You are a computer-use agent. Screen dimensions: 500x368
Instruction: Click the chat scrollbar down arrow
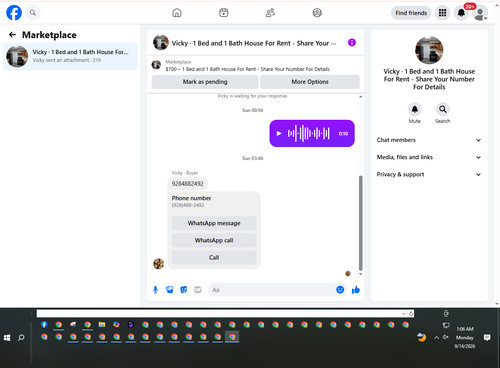click(360, 274)
